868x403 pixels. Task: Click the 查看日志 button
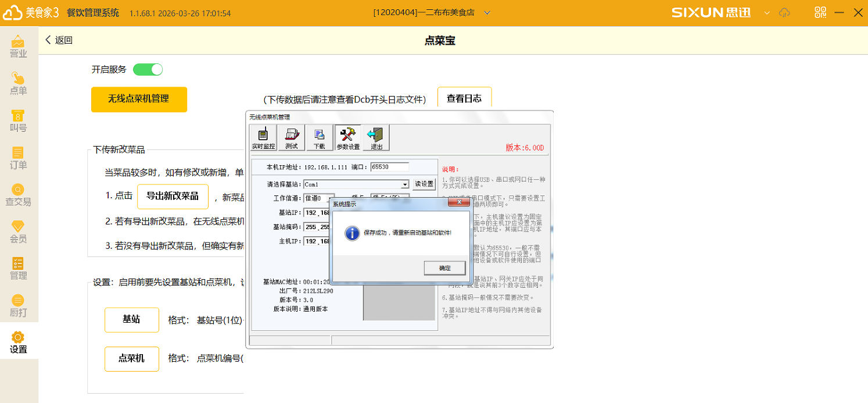[464, 98]
